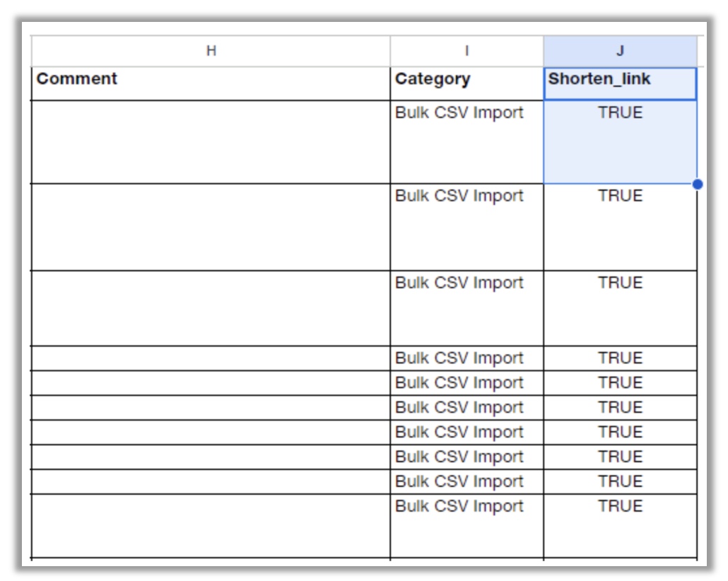
Task: Click the "Comment" header cell
Action: (211, 83)
